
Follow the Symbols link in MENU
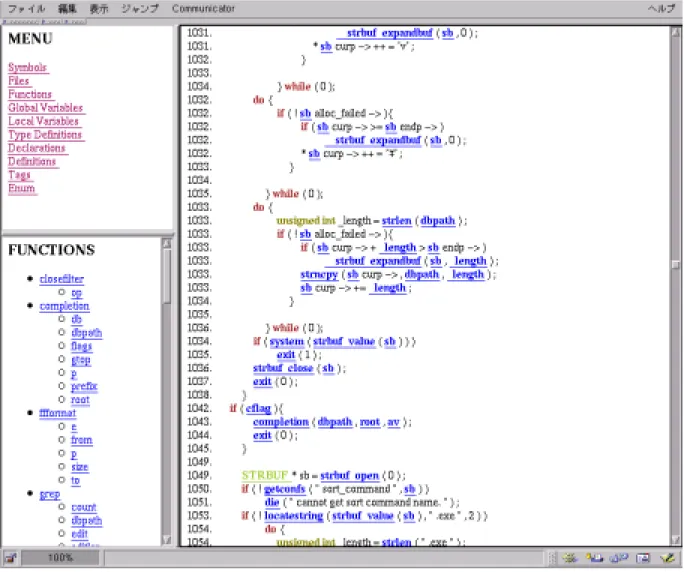coord(27,68)
